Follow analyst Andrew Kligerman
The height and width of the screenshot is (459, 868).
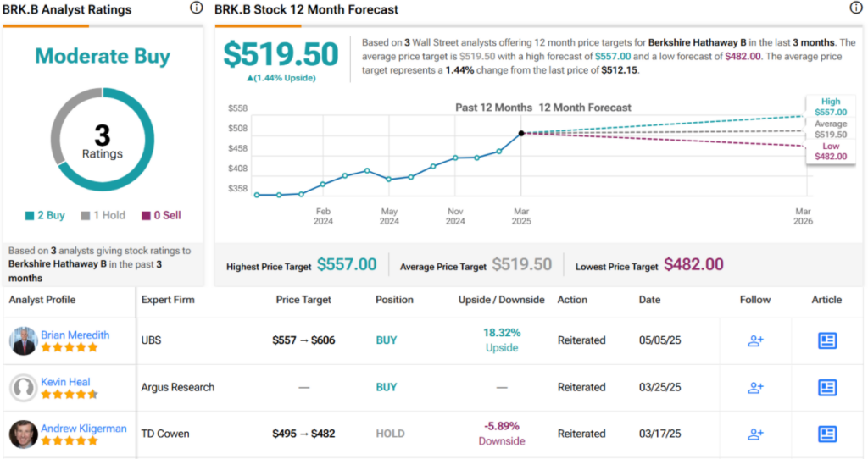tap(755, 434)
